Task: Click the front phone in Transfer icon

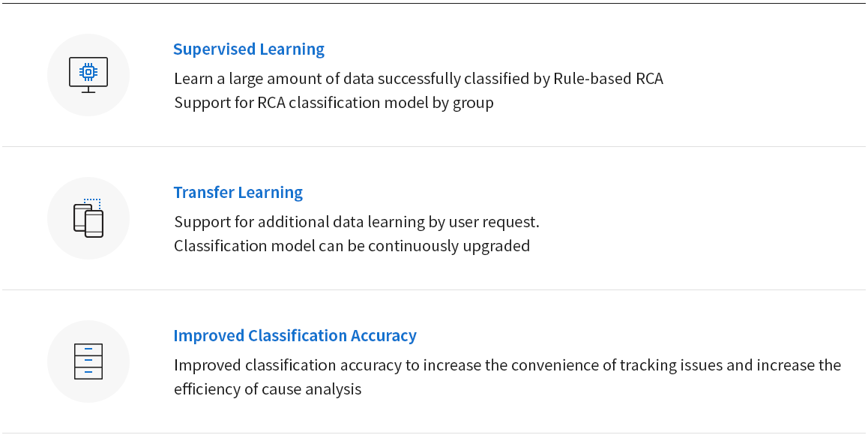Action: coord(94,223)
